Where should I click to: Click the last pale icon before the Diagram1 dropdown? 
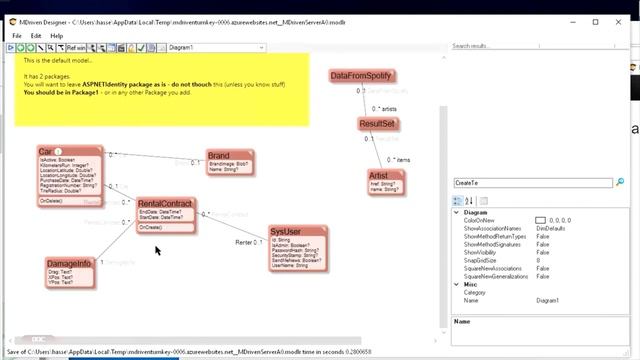tap(161, 48)
